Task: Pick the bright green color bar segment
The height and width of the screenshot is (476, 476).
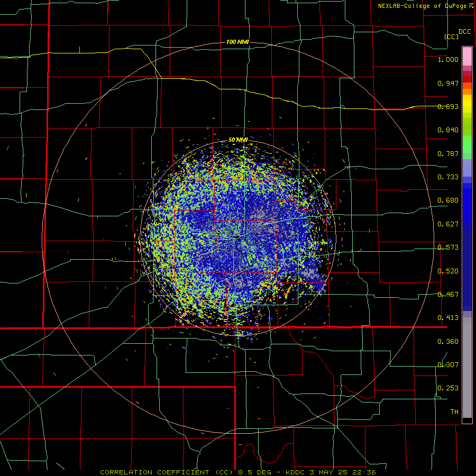Action: point(467,144)
